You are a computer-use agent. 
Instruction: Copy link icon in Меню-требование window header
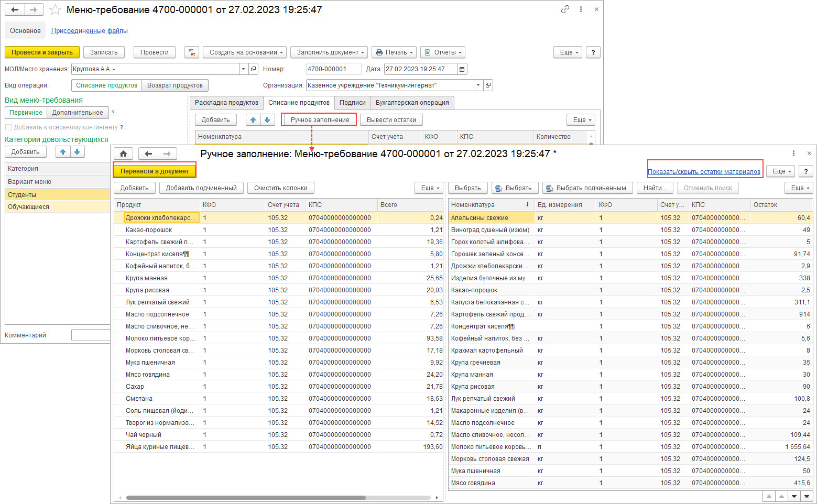point(565,9)
